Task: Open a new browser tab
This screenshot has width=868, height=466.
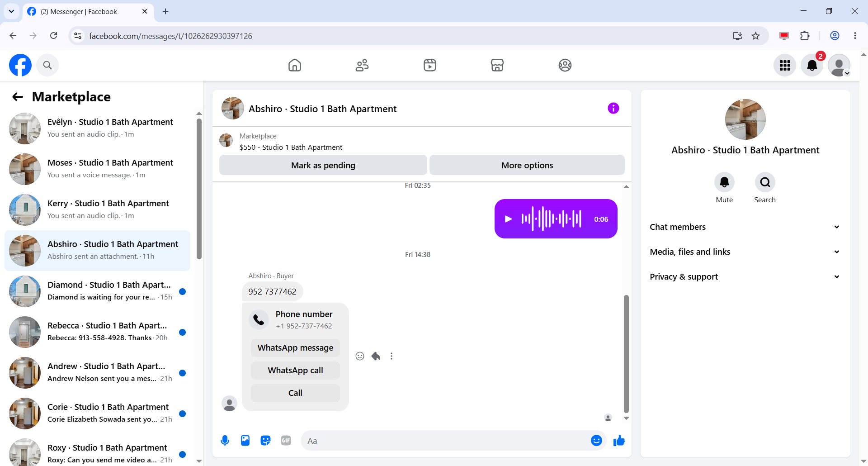Action: (x=165, y=11)
